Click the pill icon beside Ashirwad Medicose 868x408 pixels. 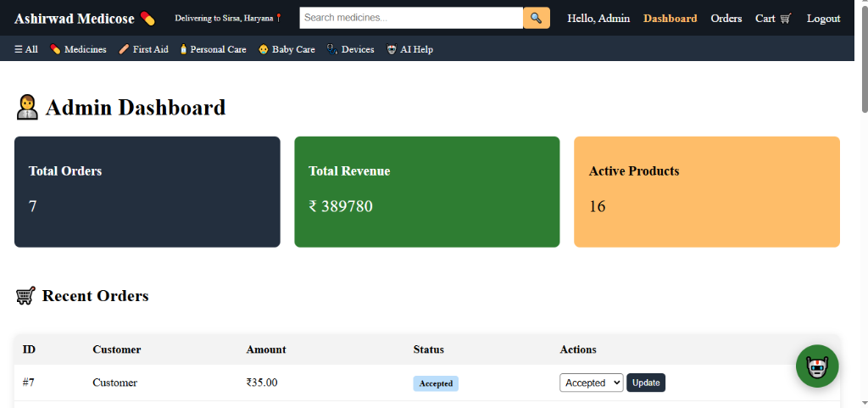(x=147, y=19)
